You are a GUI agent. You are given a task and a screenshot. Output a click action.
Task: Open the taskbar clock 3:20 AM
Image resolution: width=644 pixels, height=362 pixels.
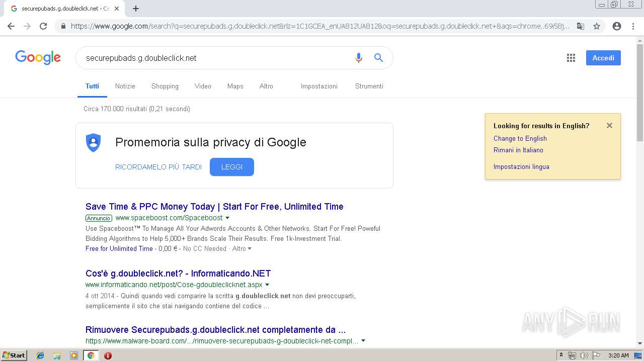tap(618, 355)
